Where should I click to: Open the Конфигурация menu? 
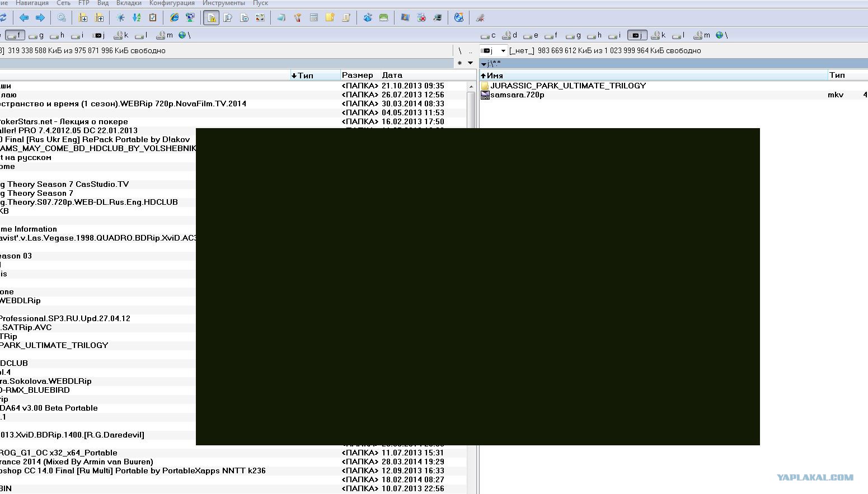tap(172, 3)
